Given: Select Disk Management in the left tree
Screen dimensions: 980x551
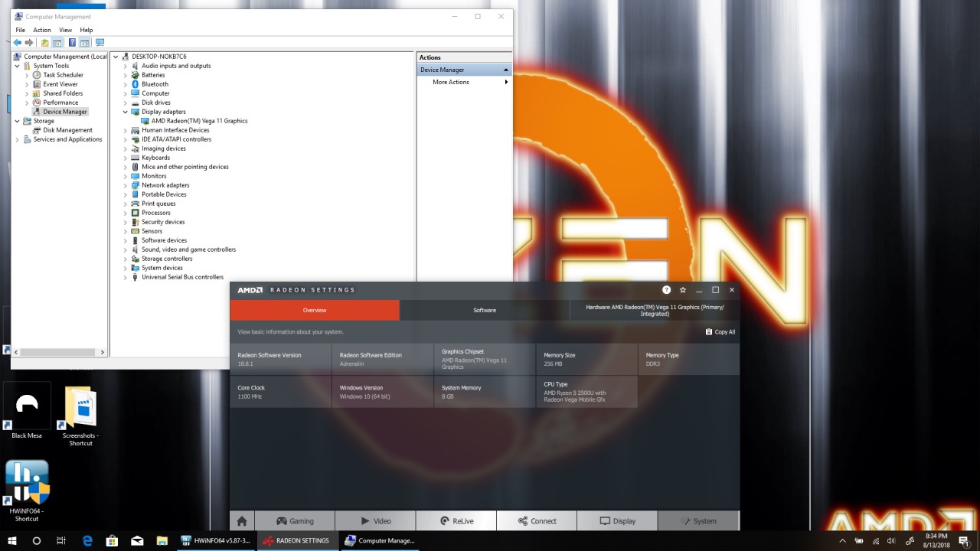Looking at the screenshot, I should pos(67,130).
